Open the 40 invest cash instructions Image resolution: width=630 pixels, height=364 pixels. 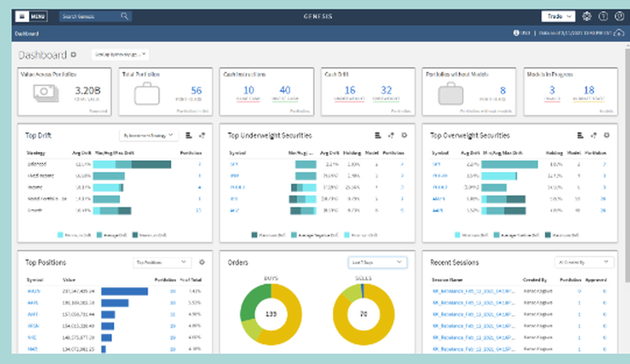click(285, 91)
